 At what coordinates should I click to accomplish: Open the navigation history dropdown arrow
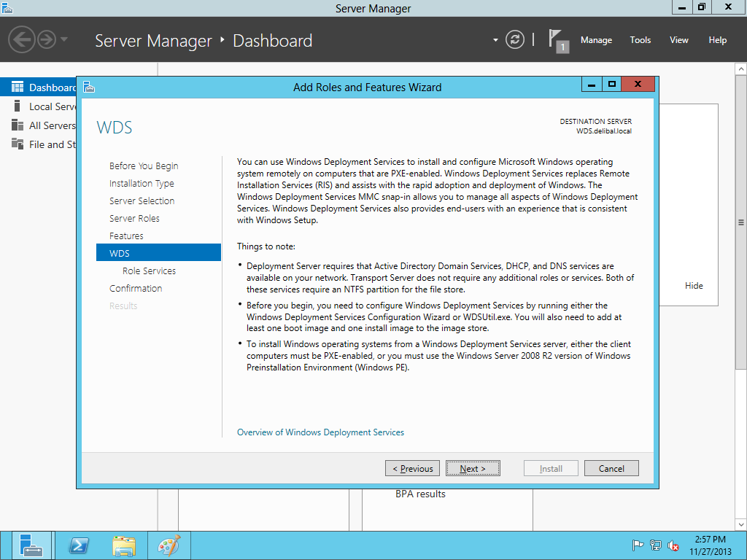coord(64,39)
